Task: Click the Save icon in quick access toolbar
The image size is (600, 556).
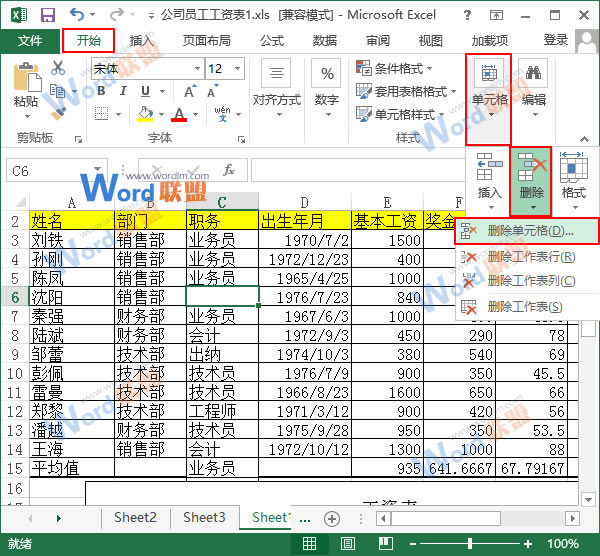Action: coord(47,15)
